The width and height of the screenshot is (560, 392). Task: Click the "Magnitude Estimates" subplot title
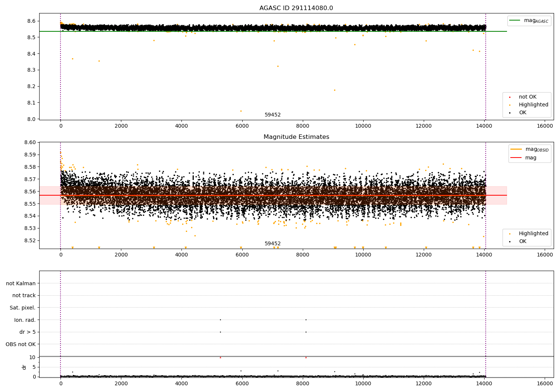click(296, 137)
